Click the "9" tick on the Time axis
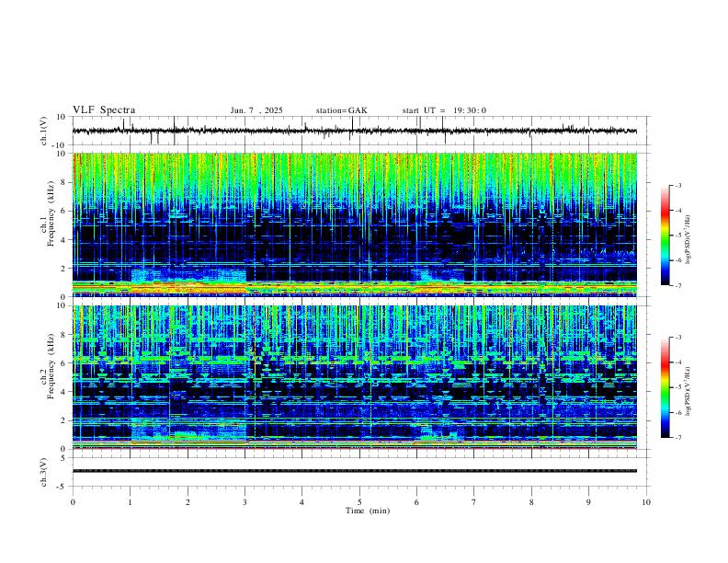 point(588,502)
